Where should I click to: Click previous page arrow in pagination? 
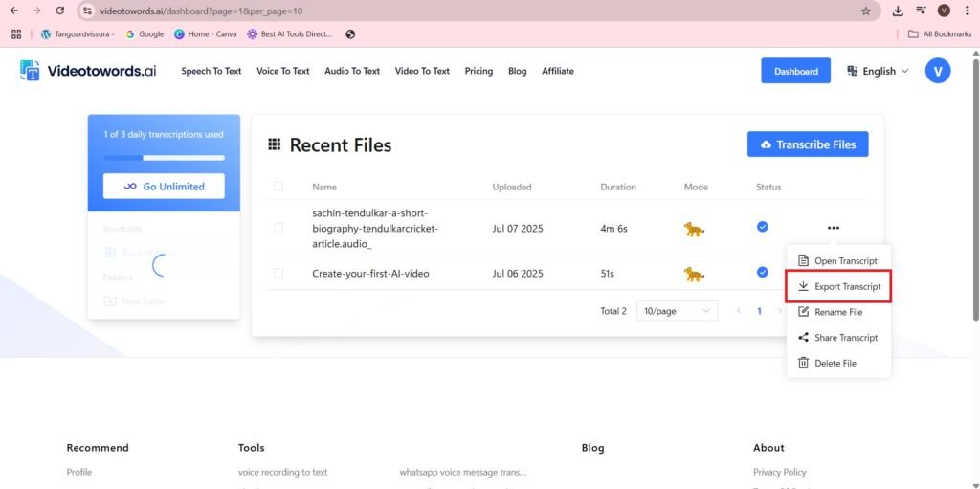coord(739,311)
